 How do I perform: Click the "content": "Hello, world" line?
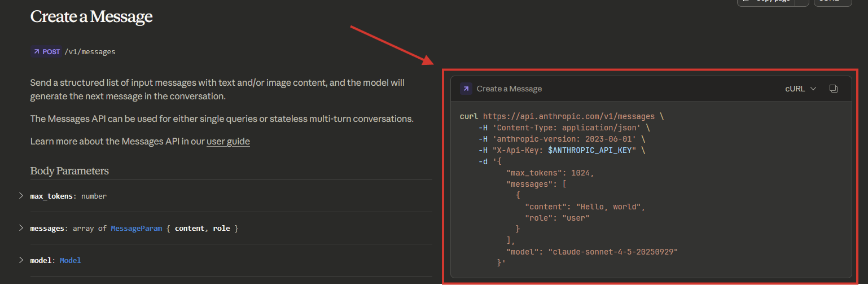coord(585,207)
